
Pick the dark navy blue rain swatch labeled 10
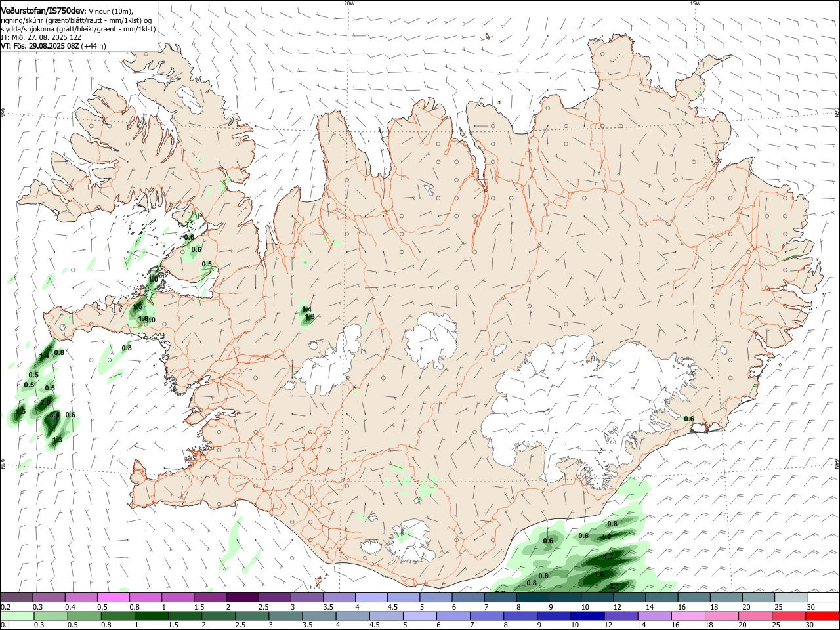tap(586, 616)
